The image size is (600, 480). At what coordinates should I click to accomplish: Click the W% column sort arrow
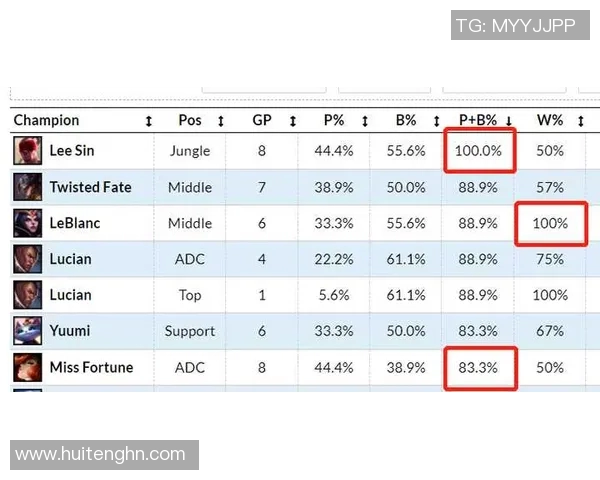pos(581,121)
